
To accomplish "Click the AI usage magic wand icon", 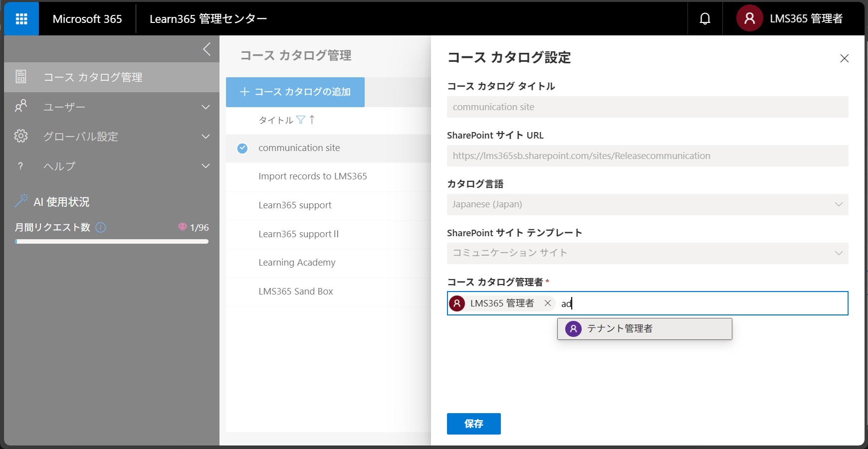I will coord(21,201).
